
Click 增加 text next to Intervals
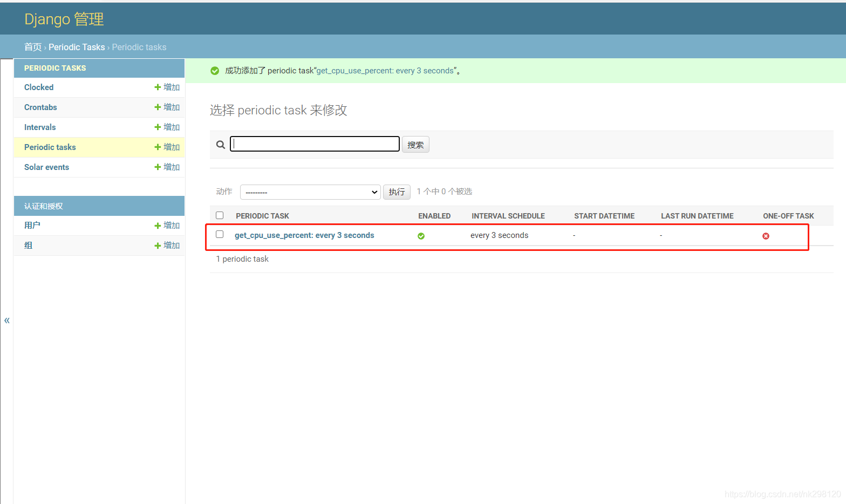click(172, 127)
